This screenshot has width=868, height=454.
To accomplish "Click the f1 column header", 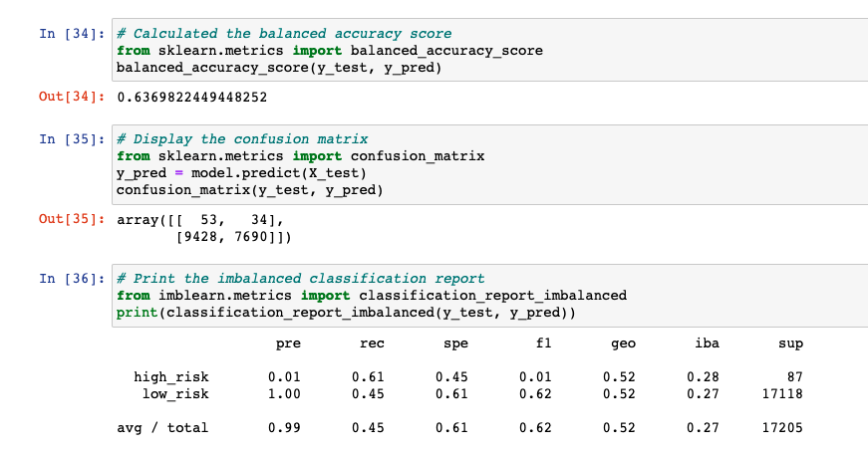I will click(x=543, y=343).
